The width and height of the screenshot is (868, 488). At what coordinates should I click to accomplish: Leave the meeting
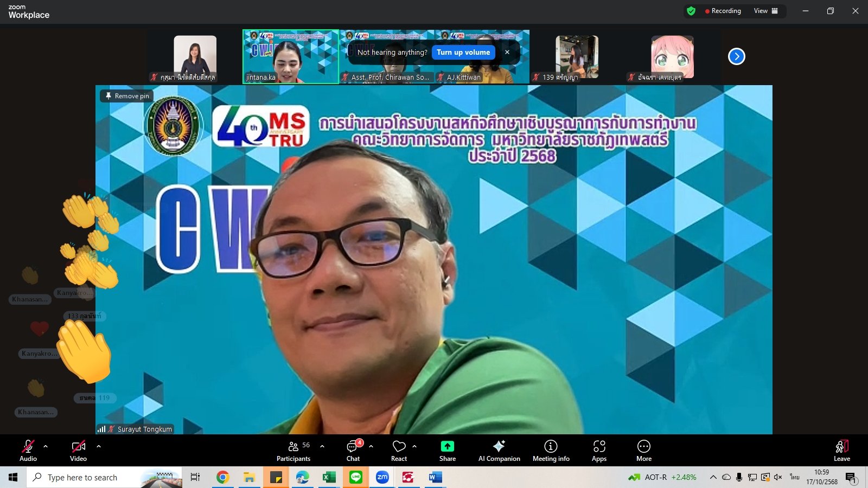pos(841,451)
